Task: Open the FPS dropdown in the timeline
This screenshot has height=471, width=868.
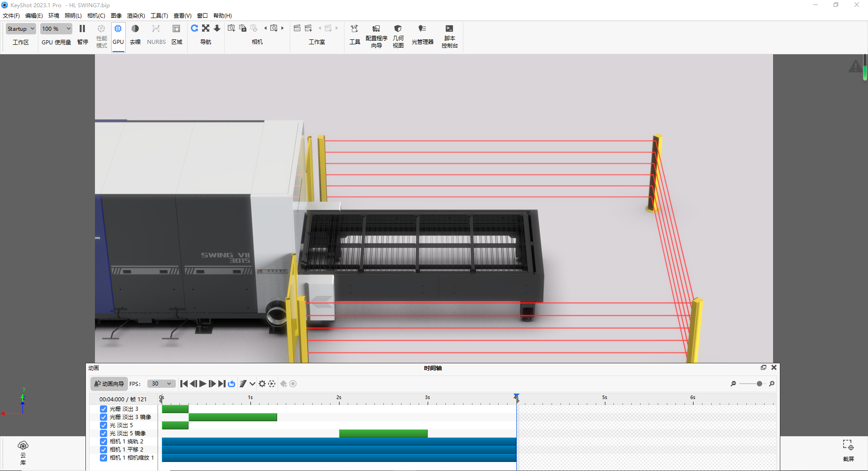Action: click(x=161, y=383)
